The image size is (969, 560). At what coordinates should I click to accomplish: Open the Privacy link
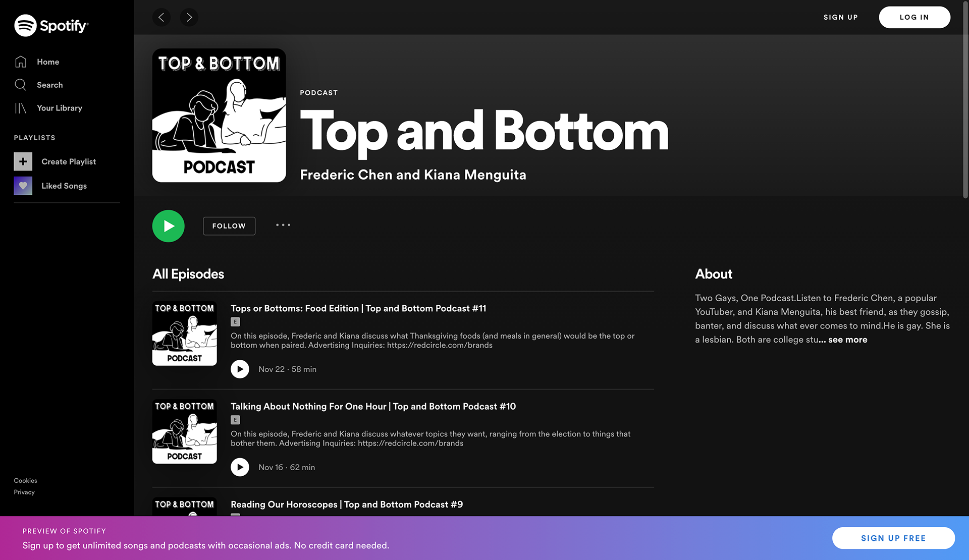(24, 492)
